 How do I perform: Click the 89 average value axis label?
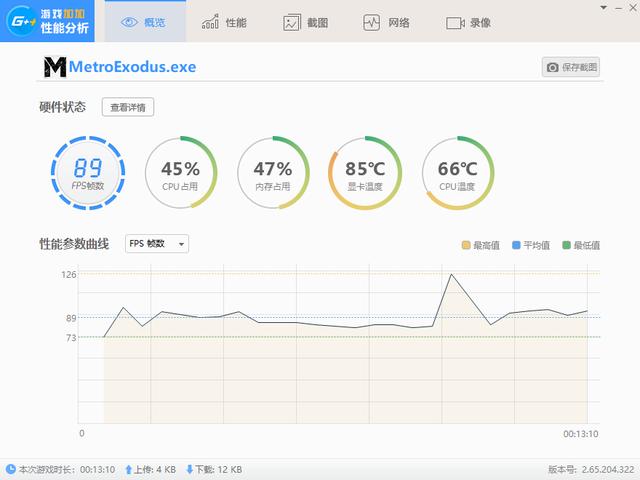coord(71,318)
